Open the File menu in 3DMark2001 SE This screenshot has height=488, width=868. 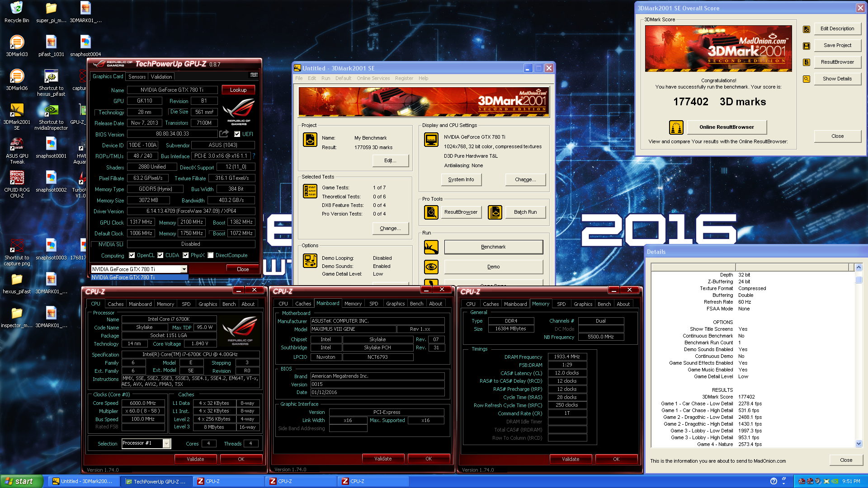point(299,78)
